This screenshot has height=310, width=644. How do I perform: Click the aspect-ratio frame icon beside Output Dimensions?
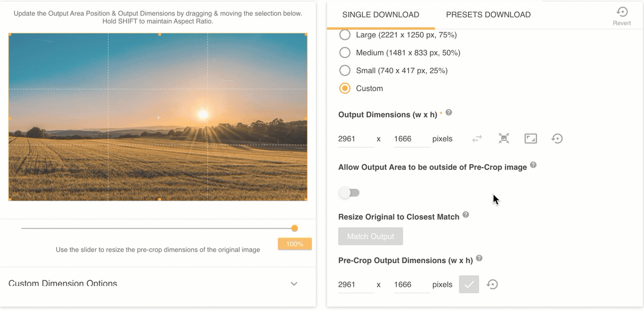531,139
